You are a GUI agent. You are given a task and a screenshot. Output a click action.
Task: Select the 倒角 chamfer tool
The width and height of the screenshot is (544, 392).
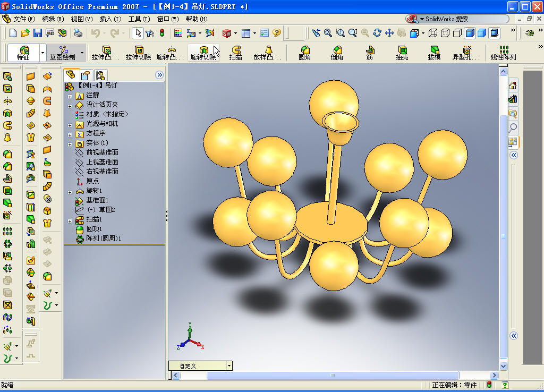337,53
